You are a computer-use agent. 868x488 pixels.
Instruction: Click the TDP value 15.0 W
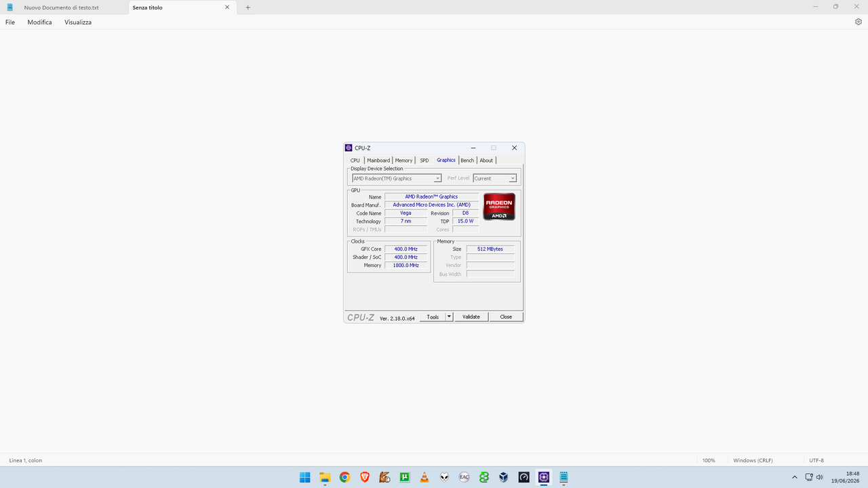coord(465,221)
